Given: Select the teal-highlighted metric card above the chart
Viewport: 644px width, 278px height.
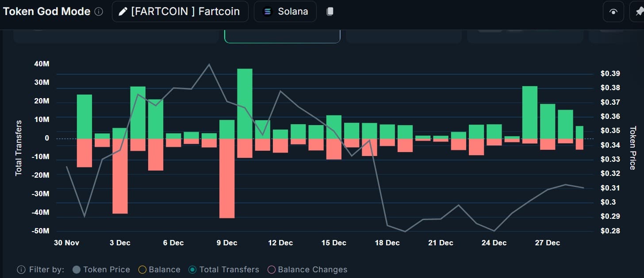Looking at the screenshot, I should pos(283,35).
